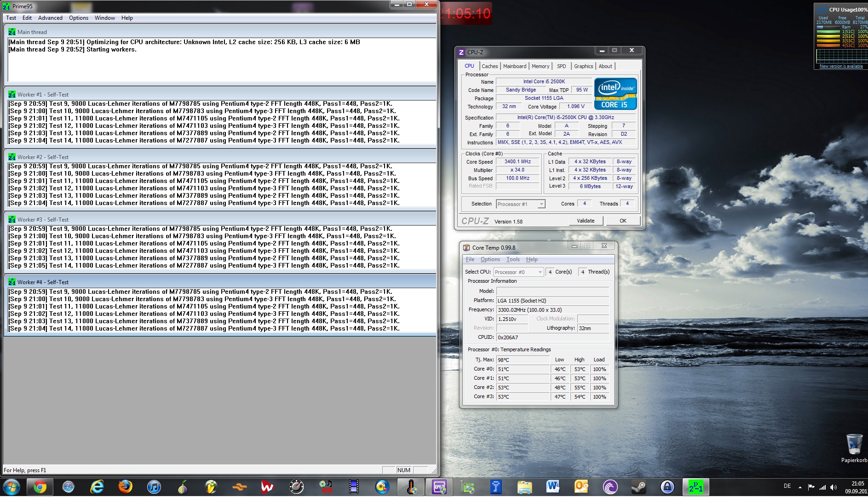Click the 'New version is available' link
Screen dimensions: 868x497
[x=841, y=66]
